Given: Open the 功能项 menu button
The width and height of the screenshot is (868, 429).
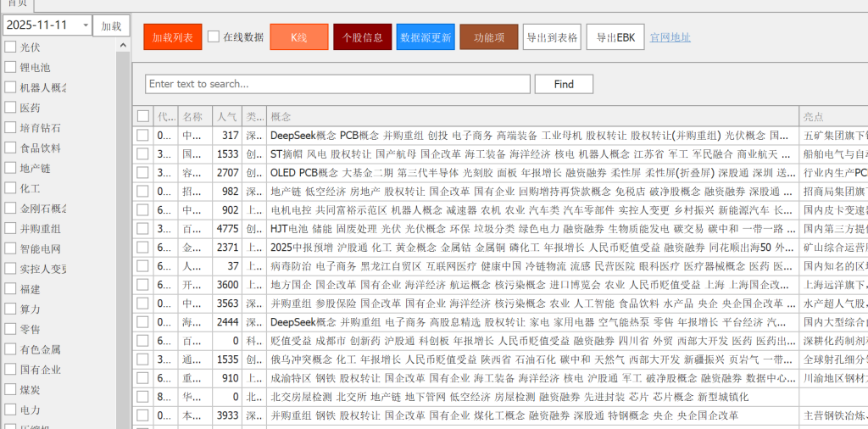Looking at the screenshot, I should click(x=489, y=37).
